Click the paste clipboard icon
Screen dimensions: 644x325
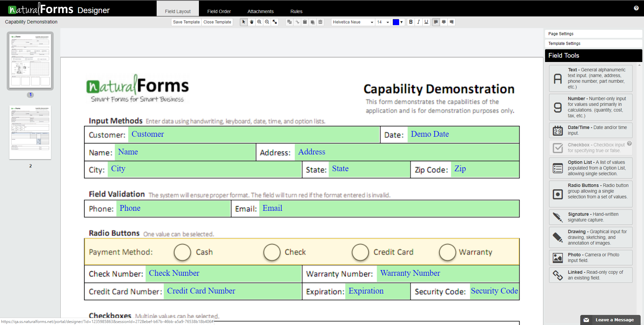[x=305, y=22]
